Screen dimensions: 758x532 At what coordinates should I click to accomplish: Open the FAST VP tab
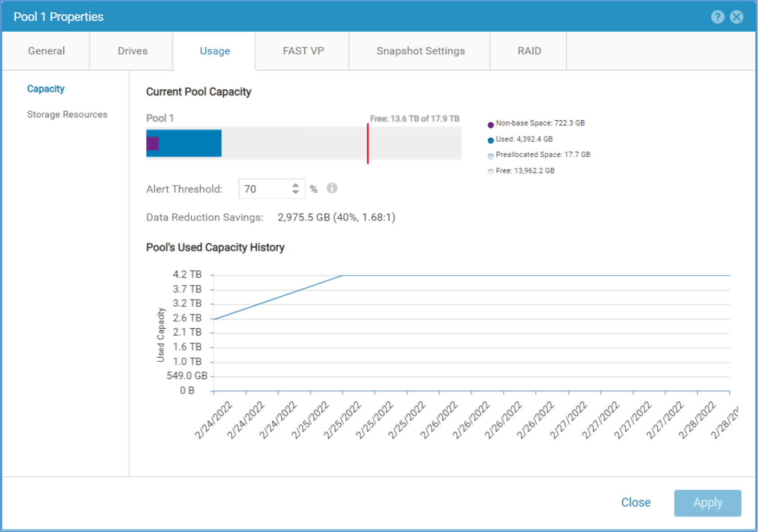coord(303,51)
